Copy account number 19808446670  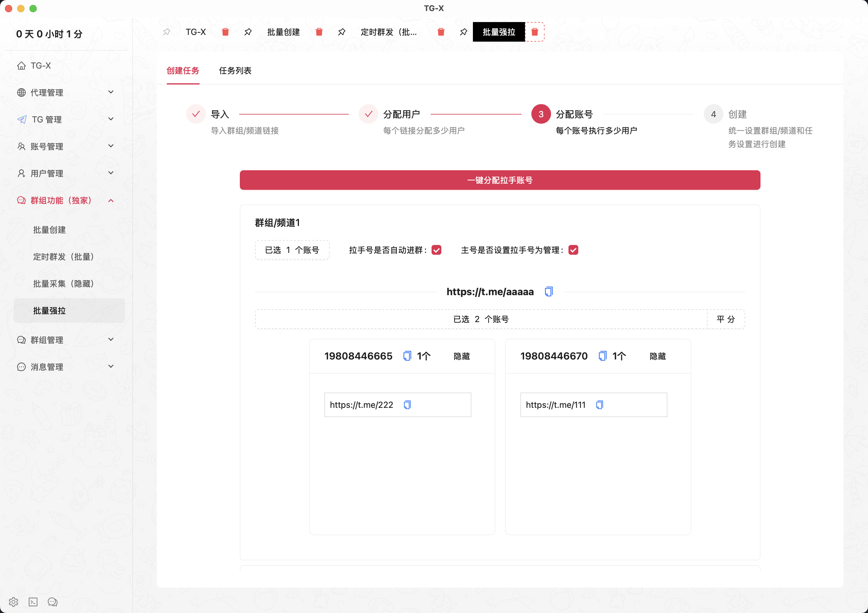tap(603, 356)
